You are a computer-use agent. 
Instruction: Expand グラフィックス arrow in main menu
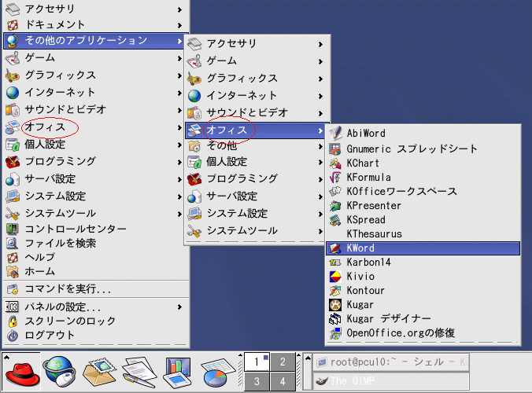179,75
